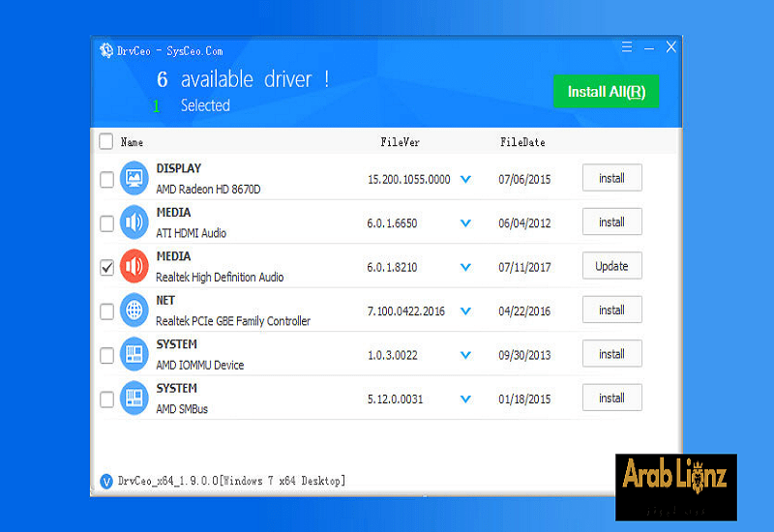The width and height of the screenshot is (774, 532).
Task: Expand version dropdown for 7.100.0422.2016
Action: [x=465, y=310]
